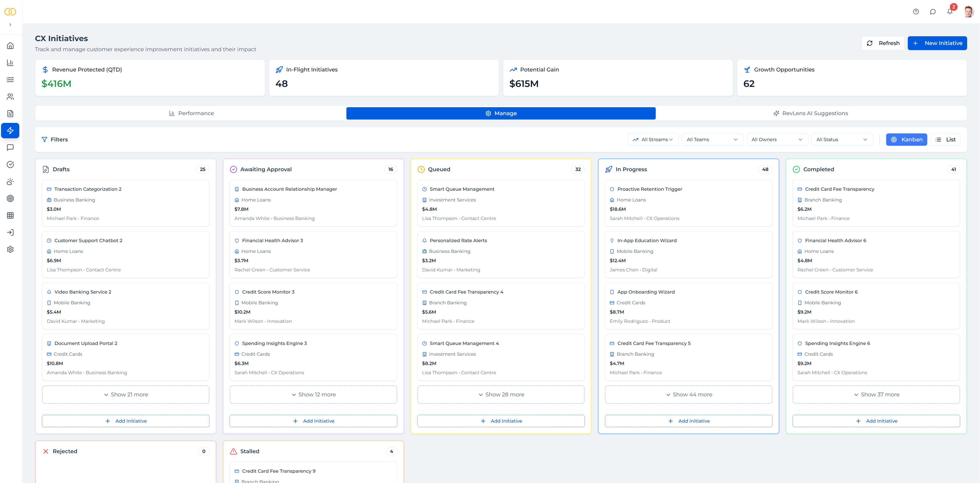Screen dimensions: 980x483
Task: Click the chat bubble icon in header
Action: coord(932,11)
